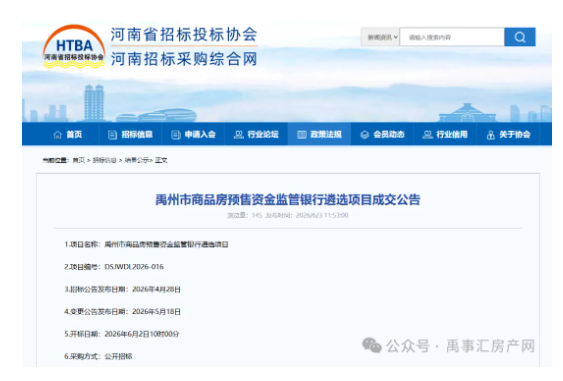
Task: Click the HTBA association logo
Action: [x=74, y=47]
